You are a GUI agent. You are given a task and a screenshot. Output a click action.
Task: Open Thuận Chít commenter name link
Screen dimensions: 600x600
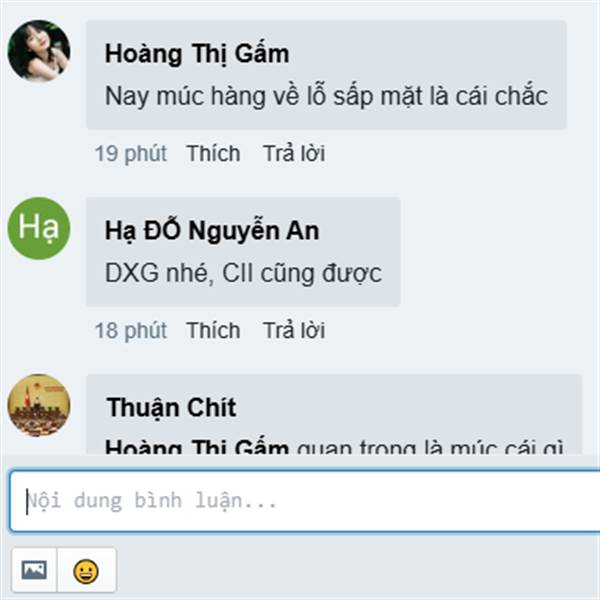tap(171, 408)
